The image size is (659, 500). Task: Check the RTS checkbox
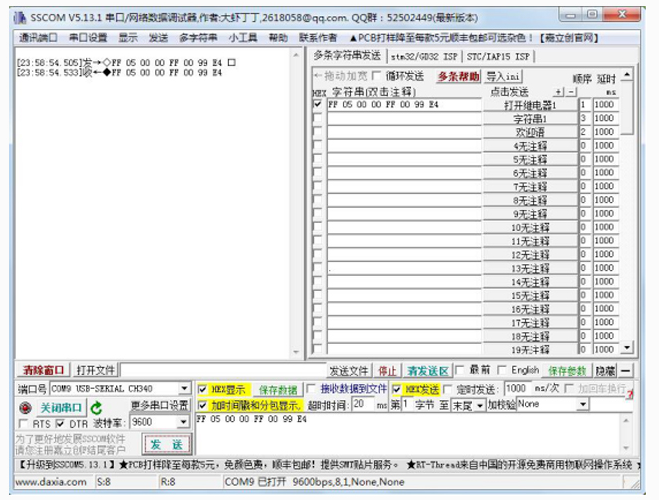24,424
